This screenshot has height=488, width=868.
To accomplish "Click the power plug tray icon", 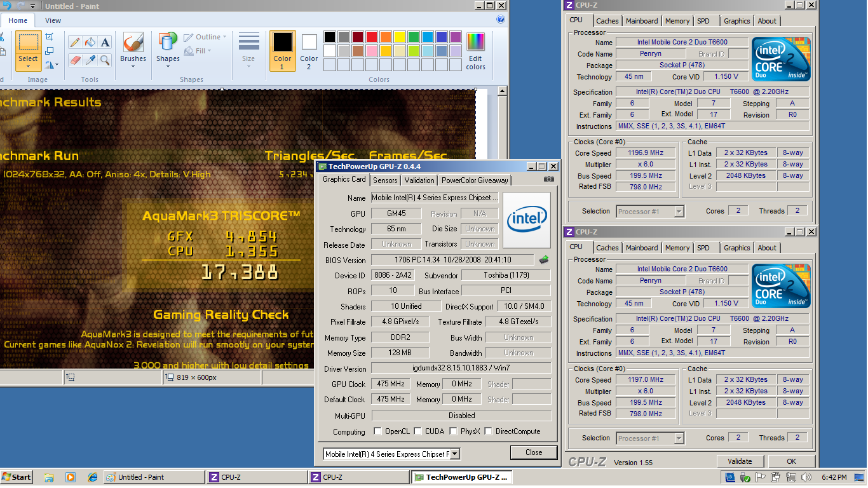I will 775,477.
